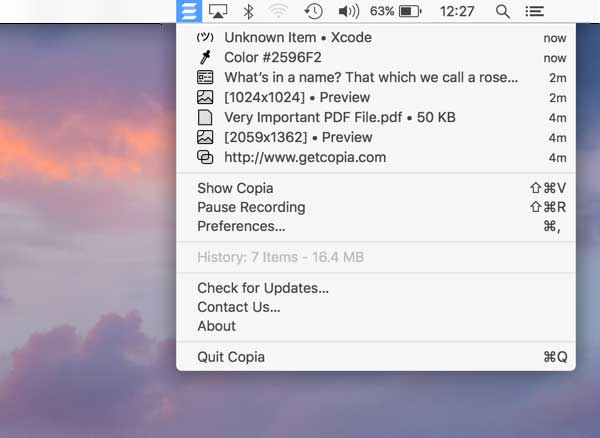The image size is (600, 438).
Task: Click the '4m' timestamp of PDF entry
Action: tap(558, 117)
